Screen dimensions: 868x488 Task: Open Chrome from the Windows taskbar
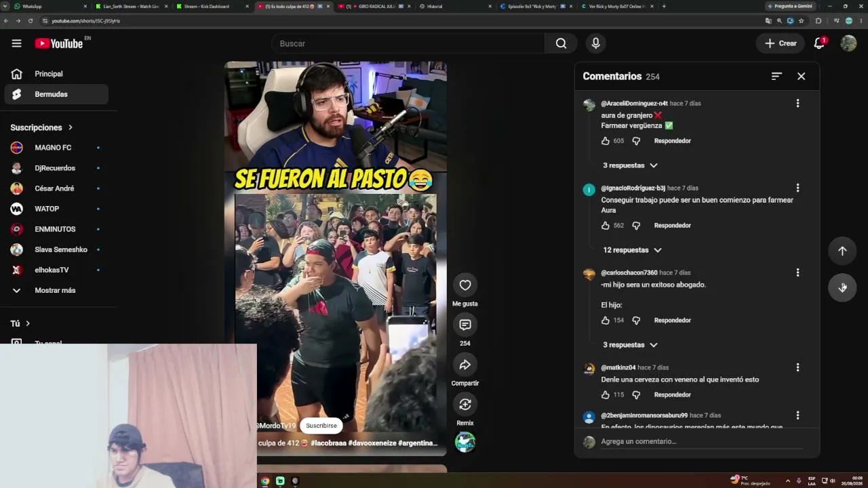tap(265, 481)
